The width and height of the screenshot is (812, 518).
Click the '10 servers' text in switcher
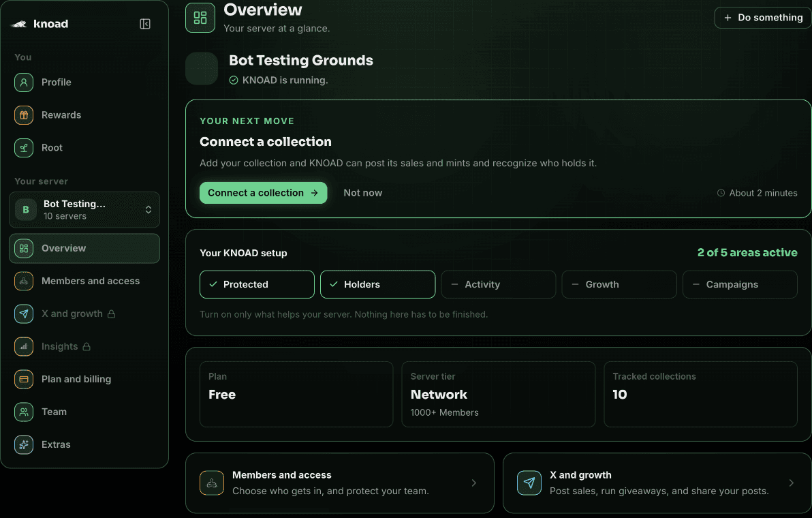point(65,216)
